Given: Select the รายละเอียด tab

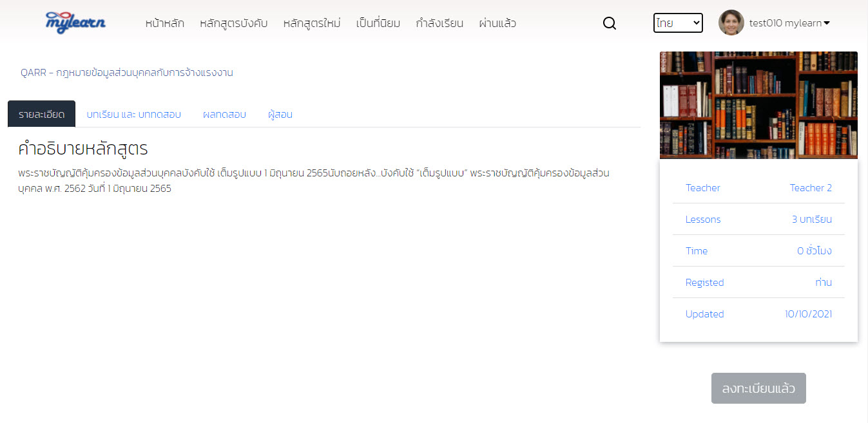Looking at the screenshot, I should [42, 114].
